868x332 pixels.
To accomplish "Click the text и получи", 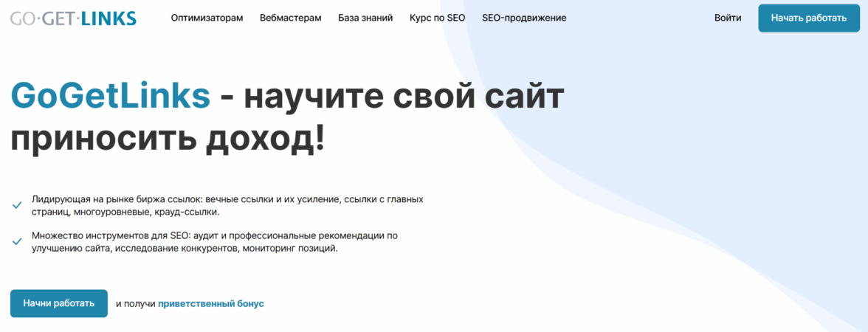I will point(136,304).
